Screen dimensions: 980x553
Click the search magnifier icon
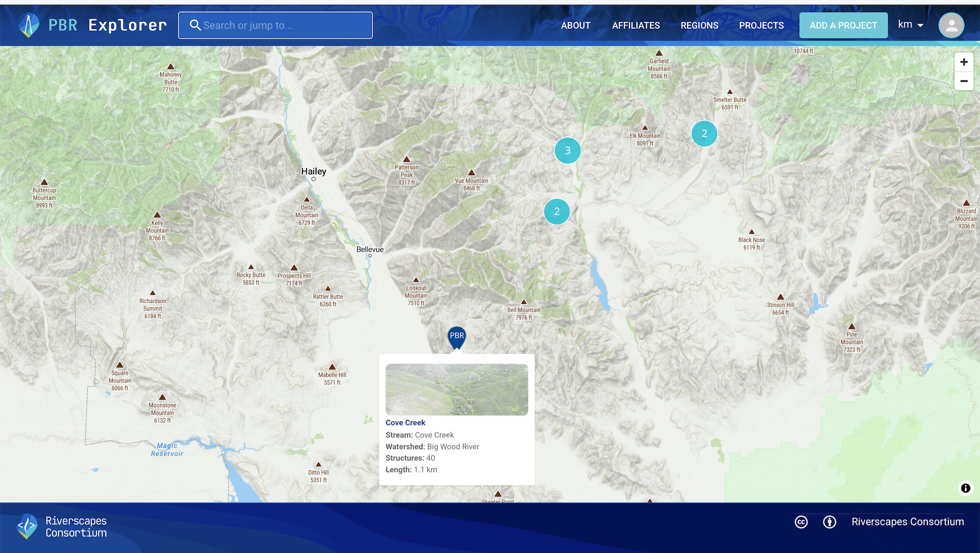(195, 25)
